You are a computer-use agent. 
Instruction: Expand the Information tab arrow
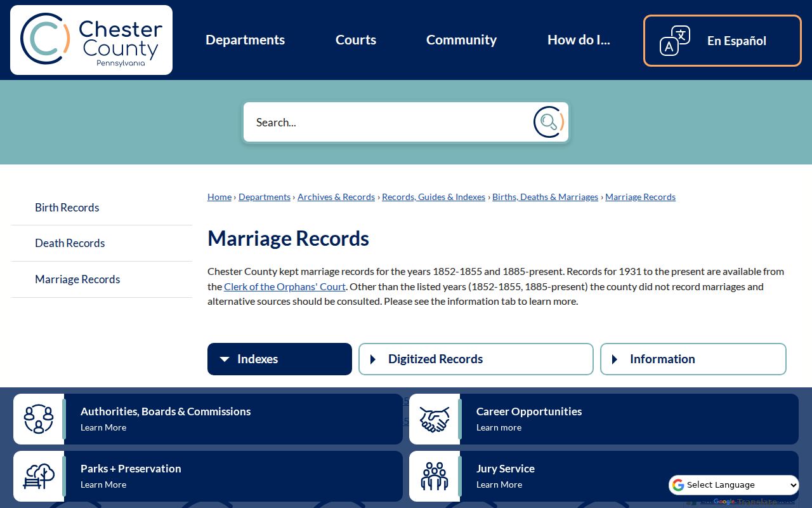coord(615,359)
